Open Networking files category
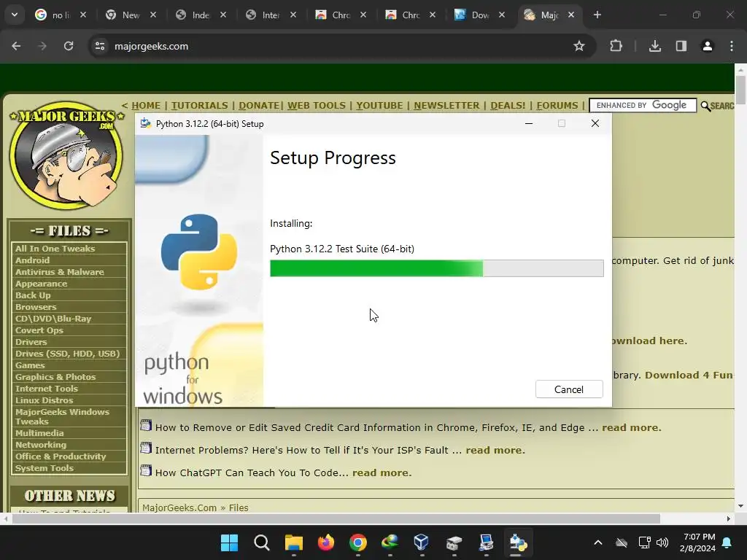Viewport: 747px width, 560px height. coord(41,444)
